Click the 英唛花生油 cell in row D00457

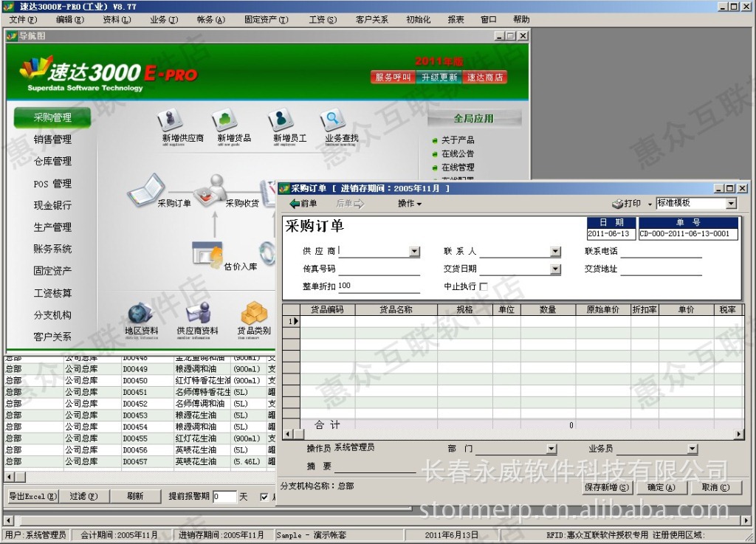coord(202,461)
